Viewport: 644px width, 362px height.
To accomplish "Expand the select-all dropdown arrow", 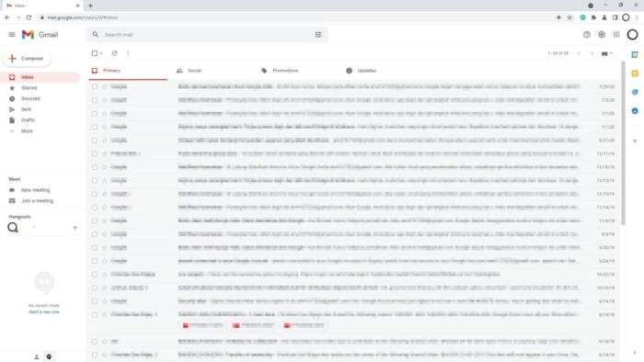I will (101, 53).
